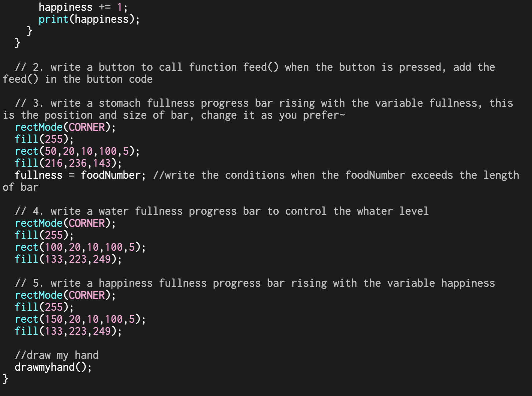The image size is (532, 396).
Task: Click the last fill(133,223,249) line
Action: coord(68,331)
